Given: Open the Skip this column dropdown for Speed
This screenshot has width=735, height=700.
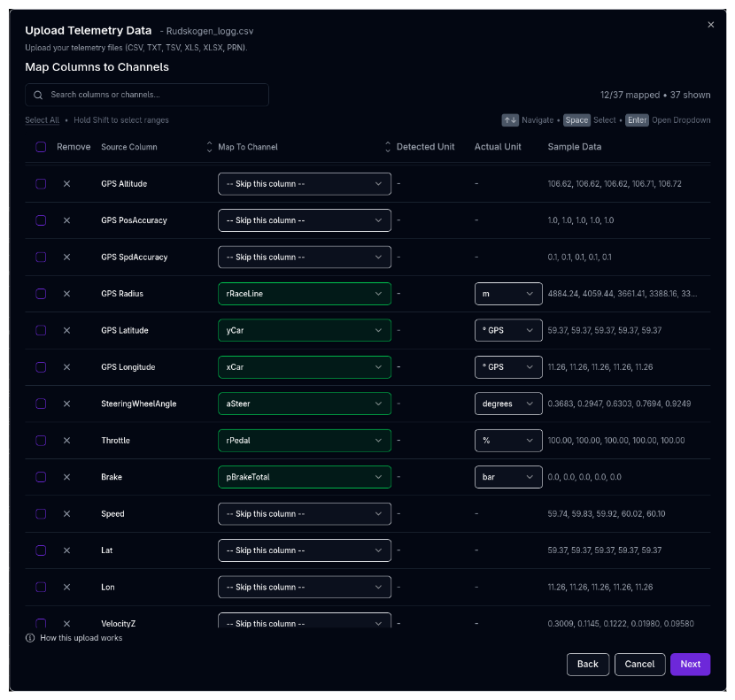Looking at the screenshot, I should click(304, 513).
